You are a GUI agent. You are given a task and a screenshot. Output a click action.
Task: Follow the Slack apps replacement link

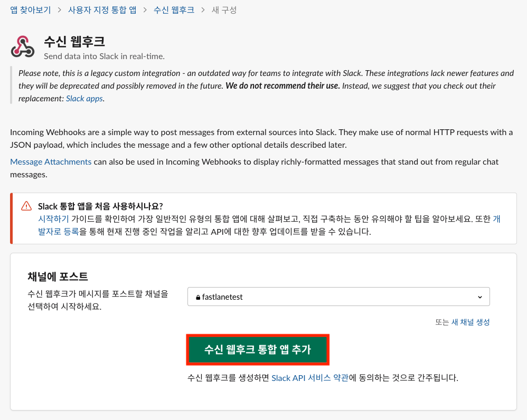click(84, 99)
